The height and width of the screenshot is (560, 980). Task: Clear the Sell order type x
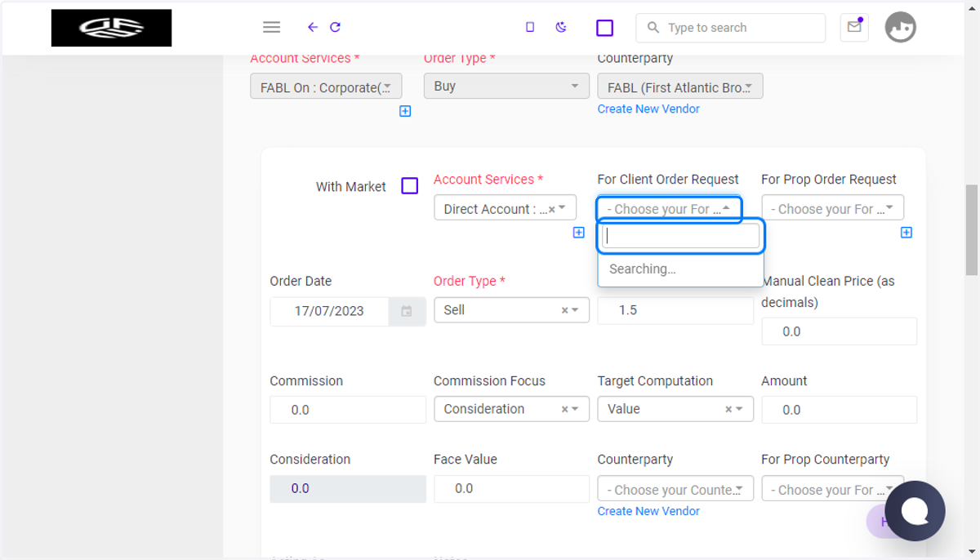tap(564, 311)
